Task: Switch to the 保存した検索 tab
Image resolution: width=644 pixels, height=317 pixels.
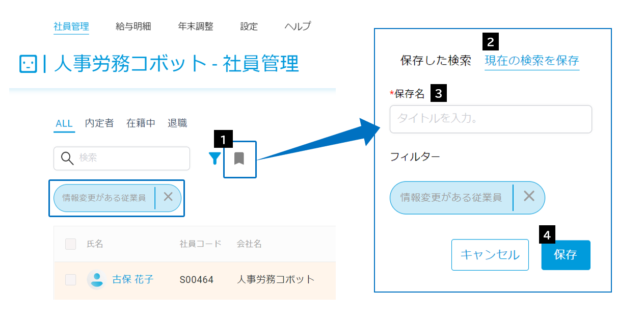Action: tap(436, 61)
